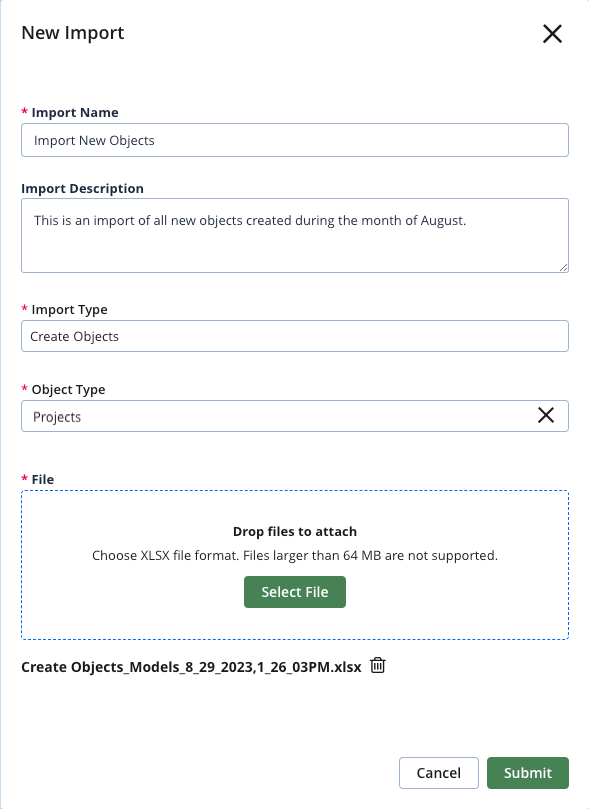This screenshot has height=809, width=589.
Task: Click the New Import dialog title
Action: pyautogui.click(x=71, y=33)
